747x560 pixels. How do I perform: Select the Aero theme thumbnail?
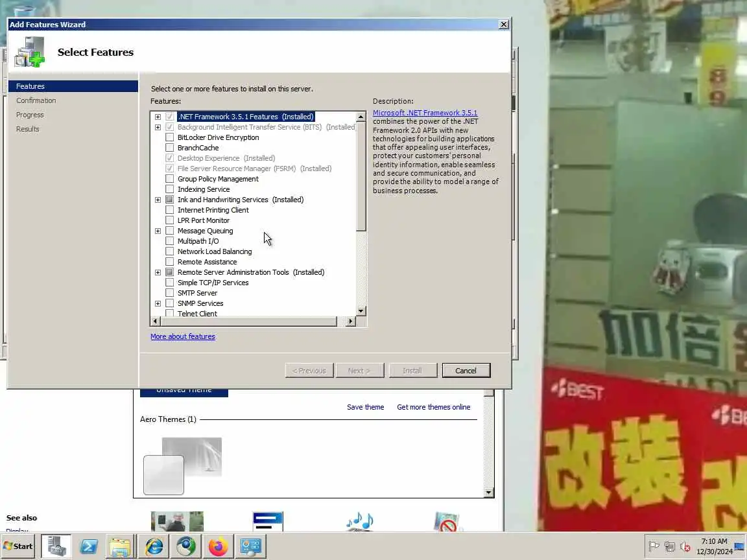pos(182,466)
